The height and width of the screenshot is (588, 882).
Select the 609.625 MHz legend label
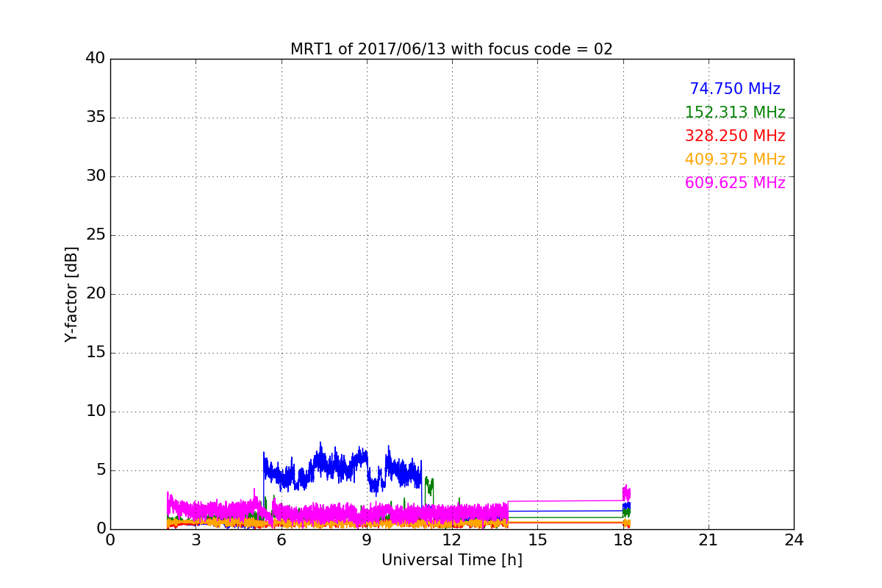735,183
